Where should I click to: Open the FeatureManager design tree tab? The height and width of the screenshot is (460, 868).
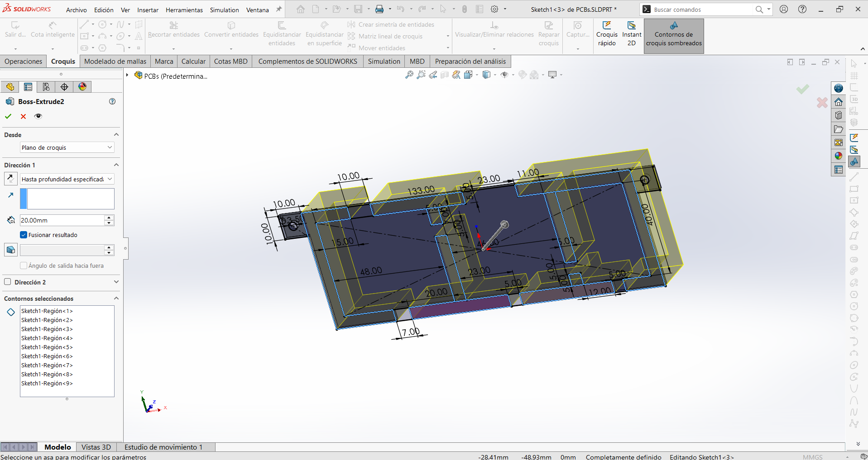(x=10, y=87)
